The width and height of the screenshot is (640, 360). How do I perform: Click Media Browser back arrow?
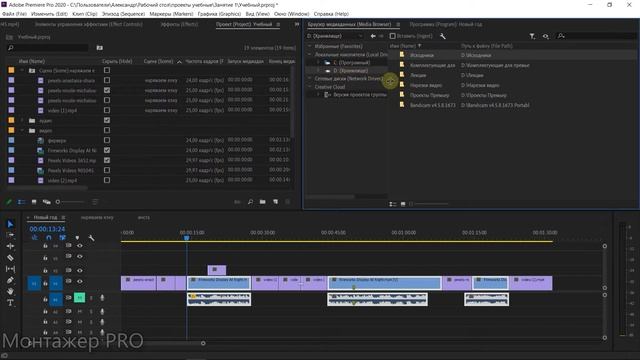[373, 36]
